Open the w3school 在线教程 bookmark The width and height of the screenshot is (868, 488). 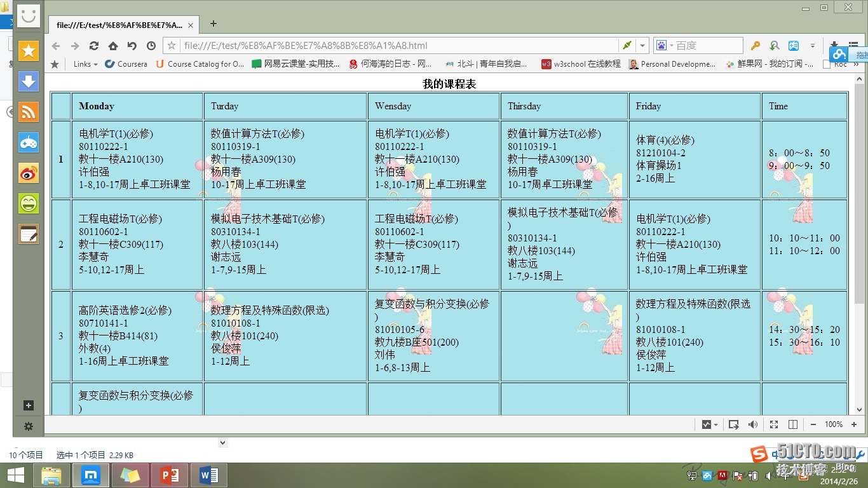[x=581, y=64]
